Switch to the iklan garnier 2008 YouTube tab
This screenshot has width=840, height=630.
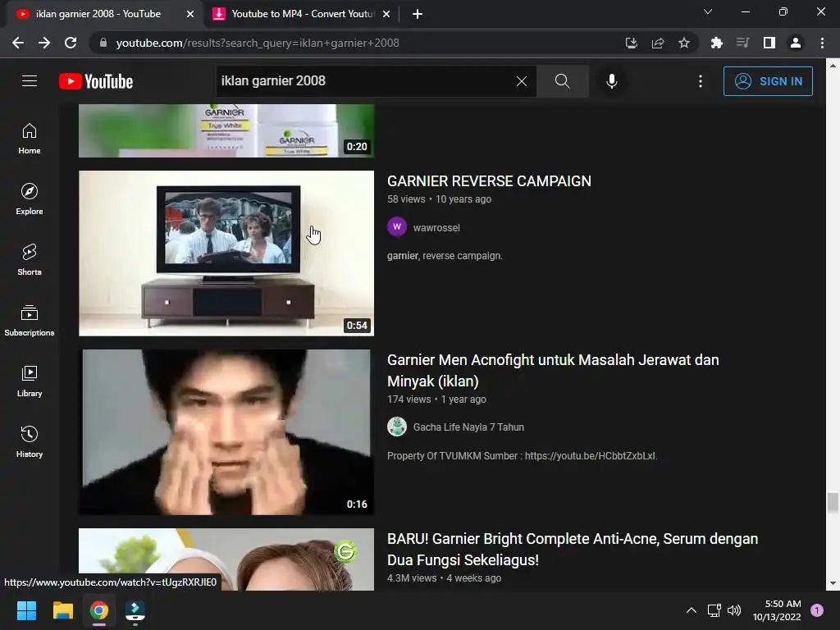98,14
